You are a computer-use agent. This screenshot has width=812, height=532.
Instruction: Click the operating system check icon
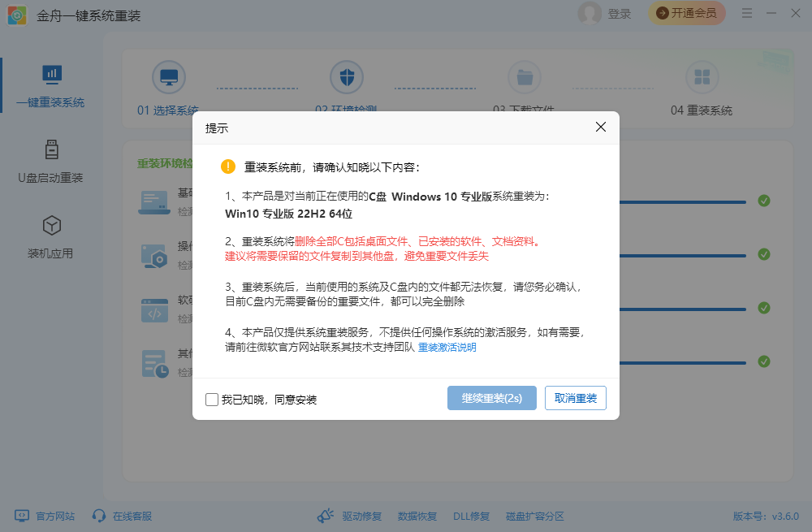154,256
